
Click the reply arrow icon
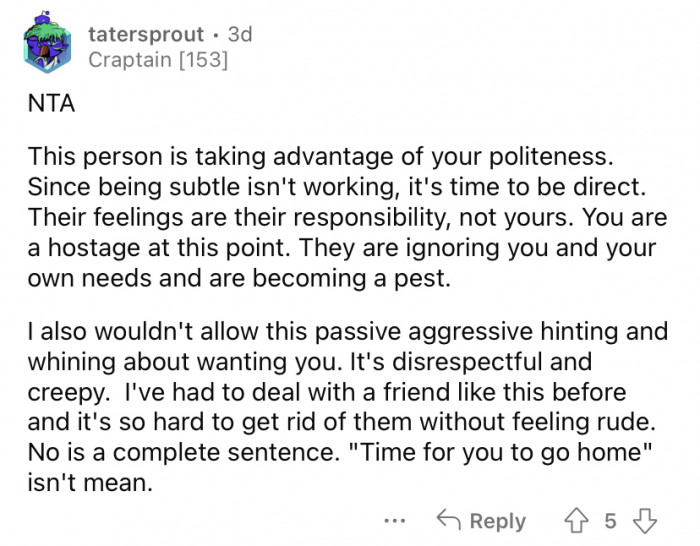(x=448, y=520)
